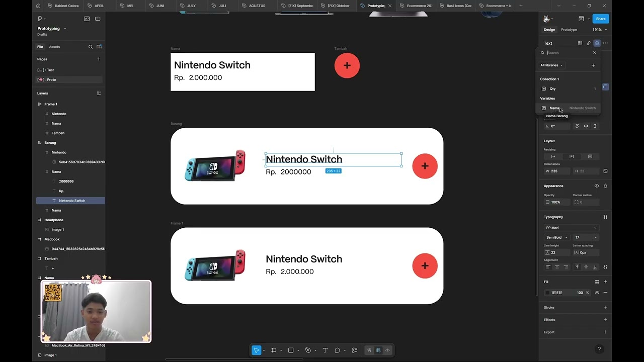Screen dimensions: 644x362
Task: Open the AGUSTUS file tab
Action: coord(257,6)
